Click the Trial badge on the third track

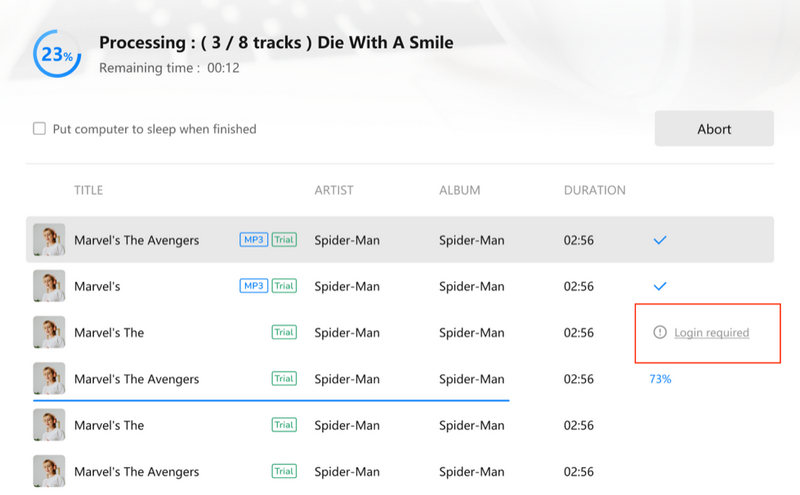tap(284, 333)
